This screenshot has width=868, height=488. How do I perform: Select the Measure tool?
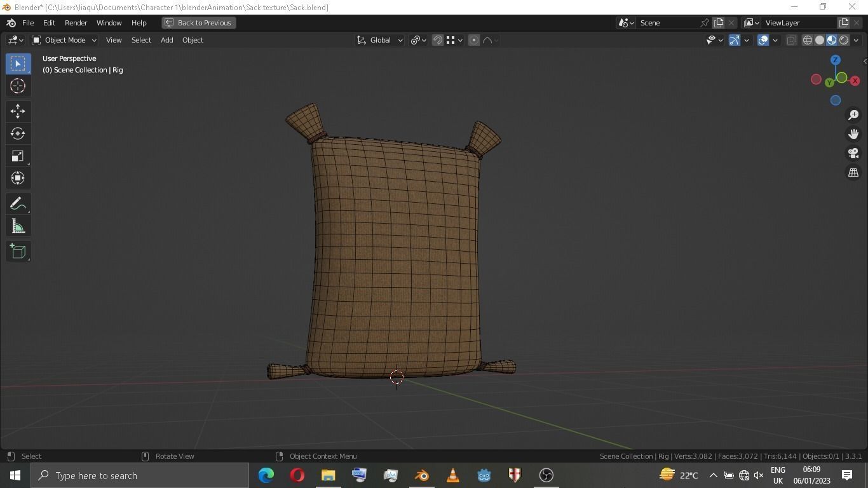(17, 226)
